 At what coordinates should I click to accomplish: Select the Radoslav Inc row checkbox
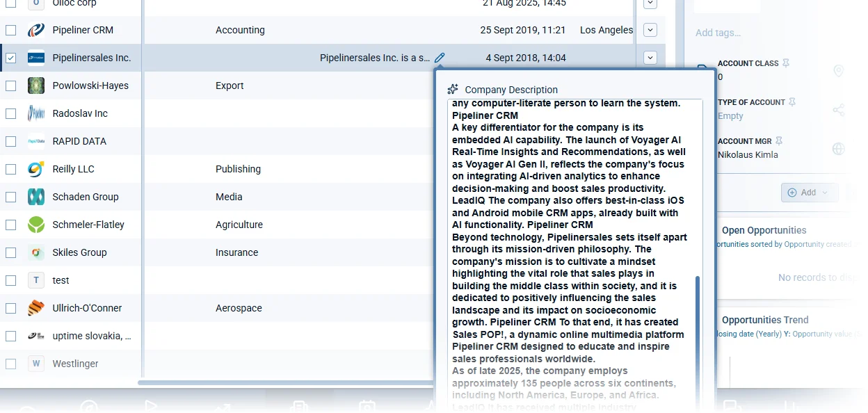pos(11,113)
